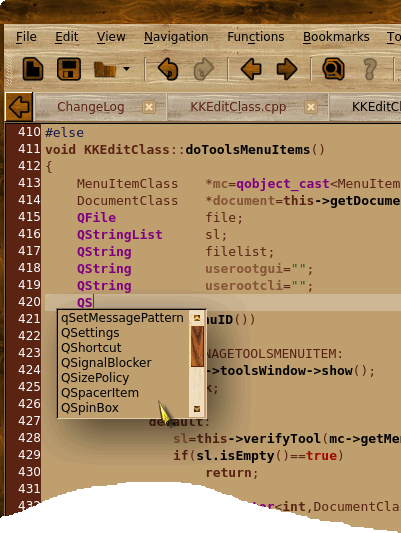Click line number 420 in the gutter
The width and height of the screenshot is (401, 533).
29,302
